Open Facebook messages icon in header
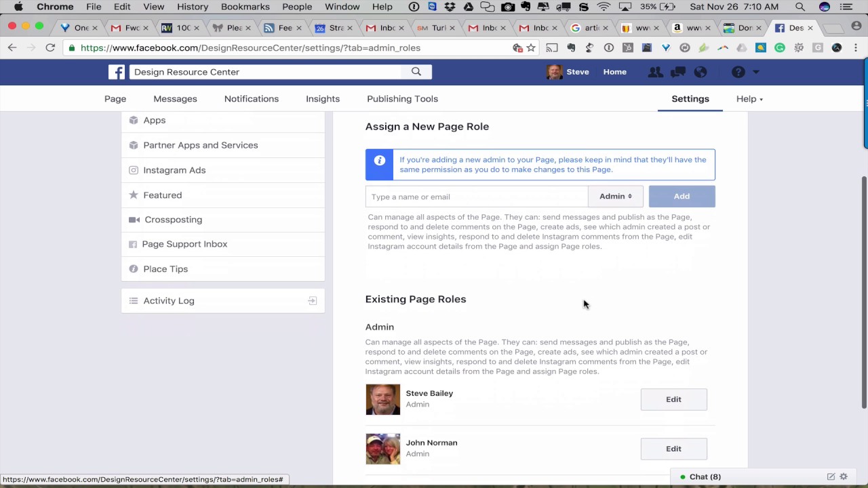Viewport: 868px width, 488px height. (x=678, y=72)
